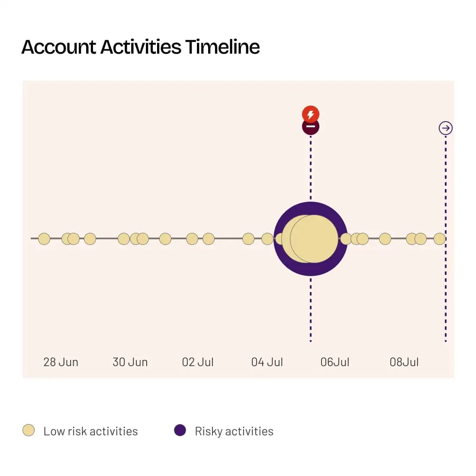Click the red lightning bolt alert icon
Viewport: 476px width, 476px height.
pyautogui.click(x=311, y=114)
